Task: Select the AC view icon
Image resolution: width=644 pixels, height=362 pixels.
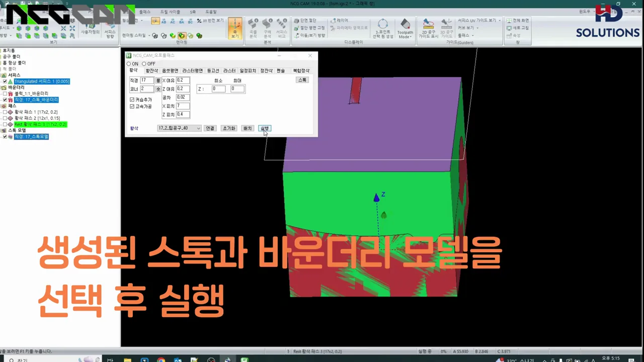Action: coord(173,21)
